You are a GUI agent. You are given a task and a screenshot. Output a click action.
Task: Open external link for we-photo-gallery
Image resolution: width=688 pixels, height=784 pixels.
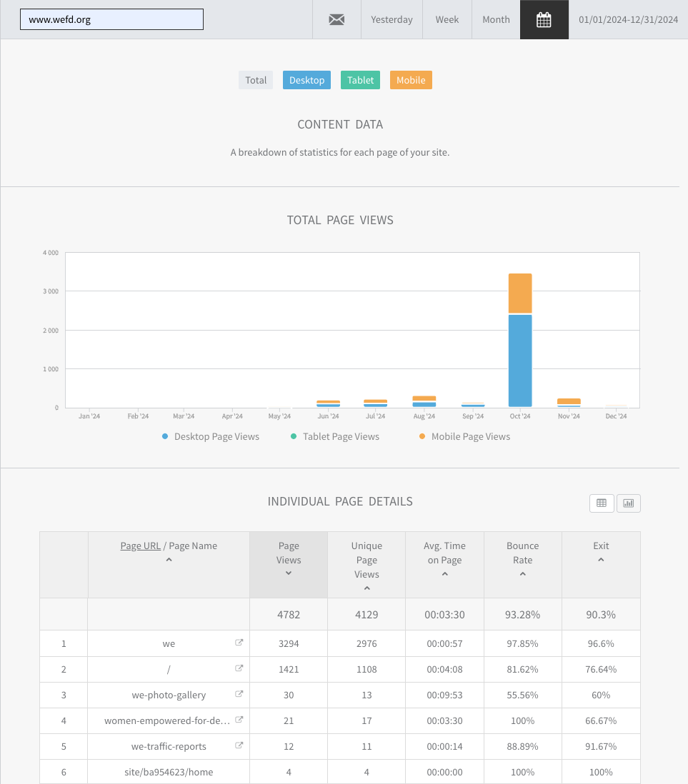click(239, 694)
